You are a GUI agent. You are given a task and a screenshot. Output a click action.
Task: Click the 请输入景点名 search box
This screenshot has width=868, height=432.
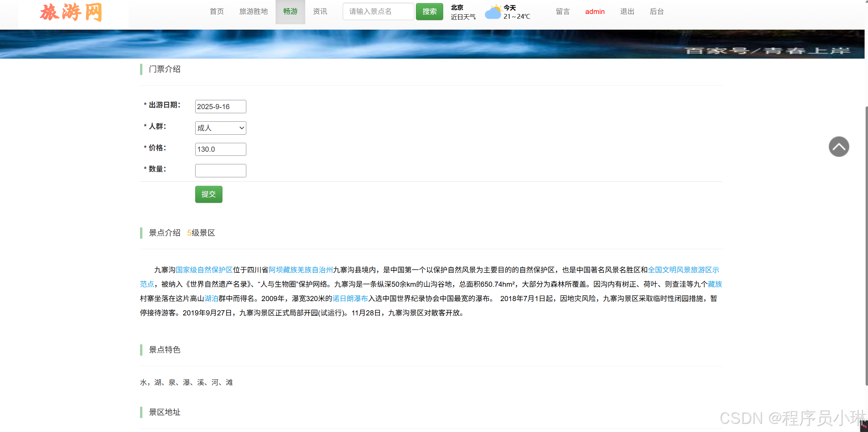(x=378, y=11)
